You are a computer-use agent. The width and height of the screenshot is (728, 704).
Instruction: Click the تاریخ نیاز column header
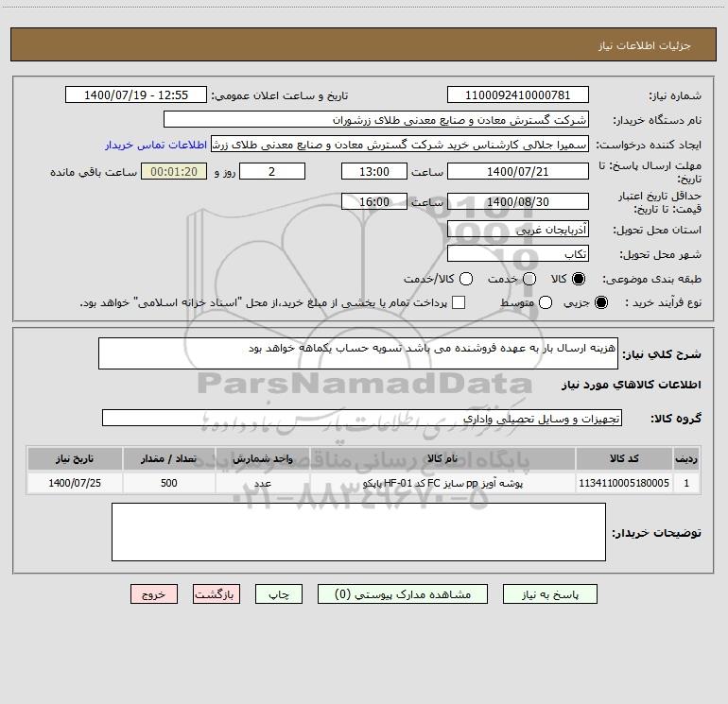click(75, 458)
